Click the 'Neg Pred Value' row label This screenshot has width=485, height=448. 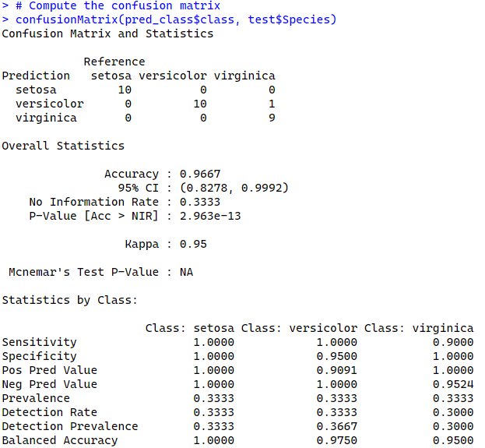click(50, 384)
